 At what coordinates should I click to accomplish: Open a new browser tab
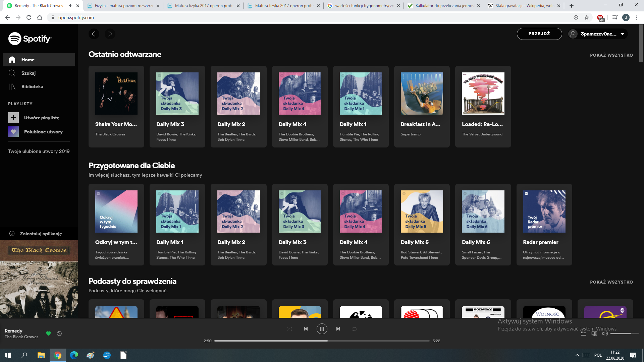[x=572, y=6]
